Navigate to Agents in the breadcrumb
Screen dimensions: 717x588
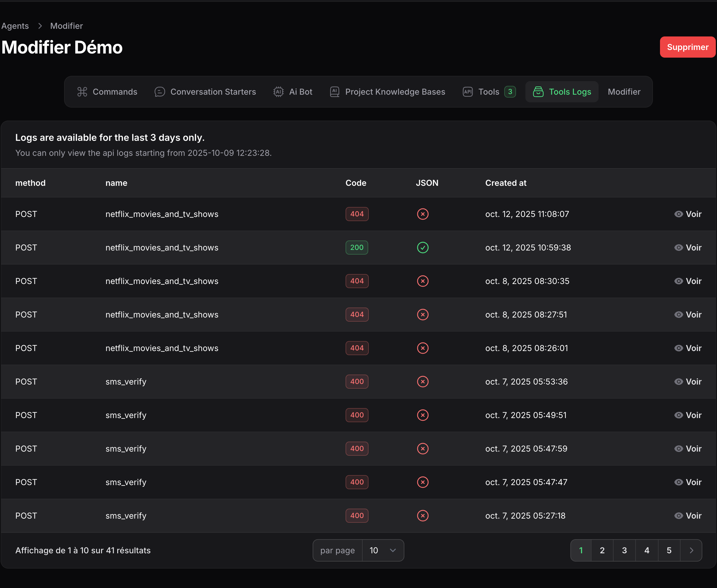pos(15,26)
